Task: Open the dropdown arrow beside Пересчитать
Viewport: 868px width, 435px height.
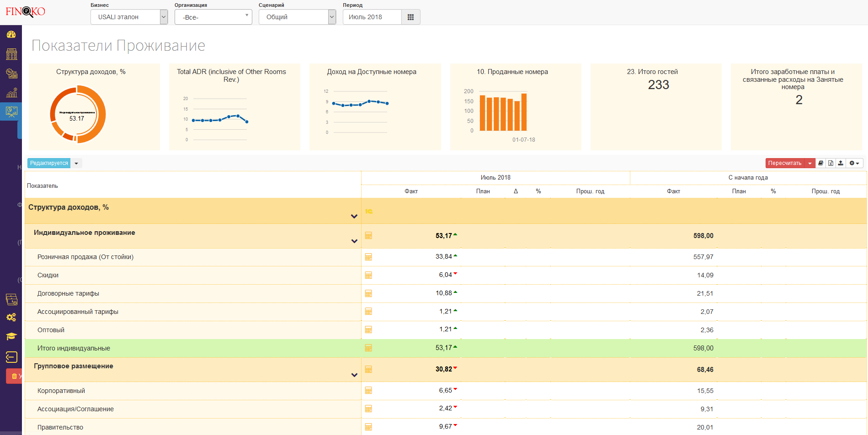Action: pos(810,163)
